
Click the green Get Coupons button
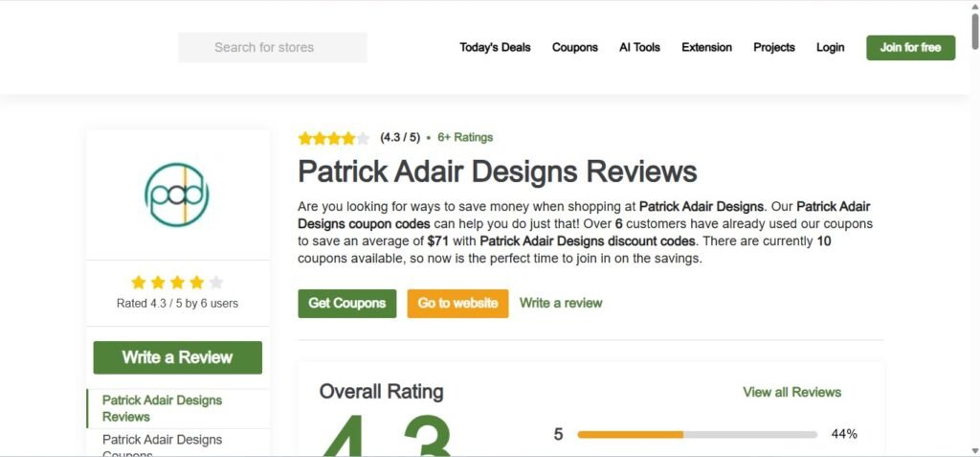click(346, 304)
